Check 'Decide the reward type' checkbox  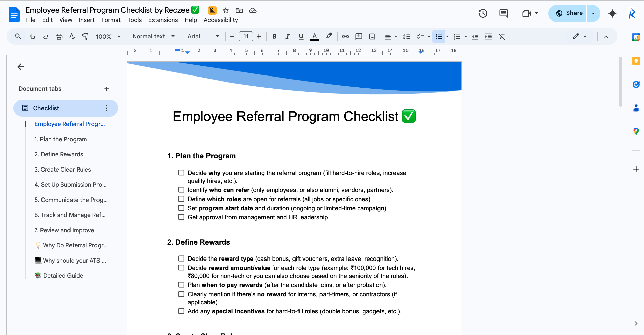tap(181, 258)
